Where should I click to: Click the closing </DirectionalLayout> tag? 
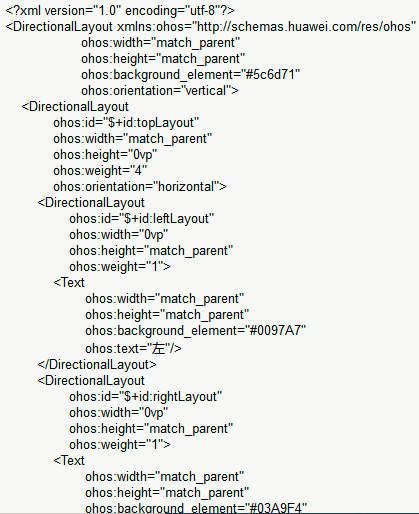click(x=97, y=365)
